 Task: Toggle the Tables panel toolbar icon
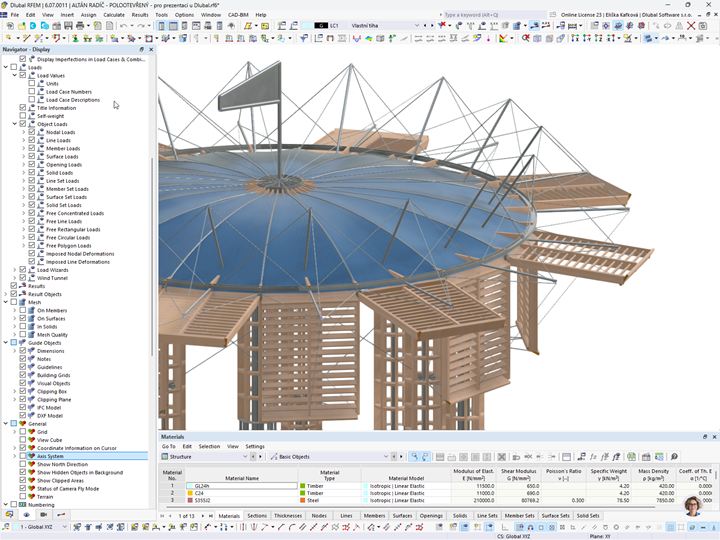coord(173,26)
